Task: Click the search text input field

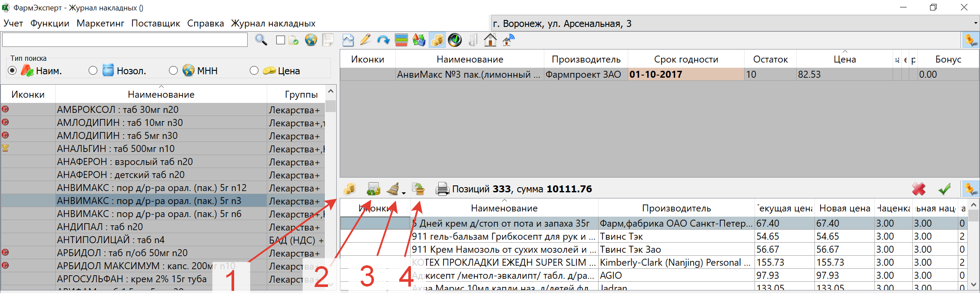Action: coord(125,40)
